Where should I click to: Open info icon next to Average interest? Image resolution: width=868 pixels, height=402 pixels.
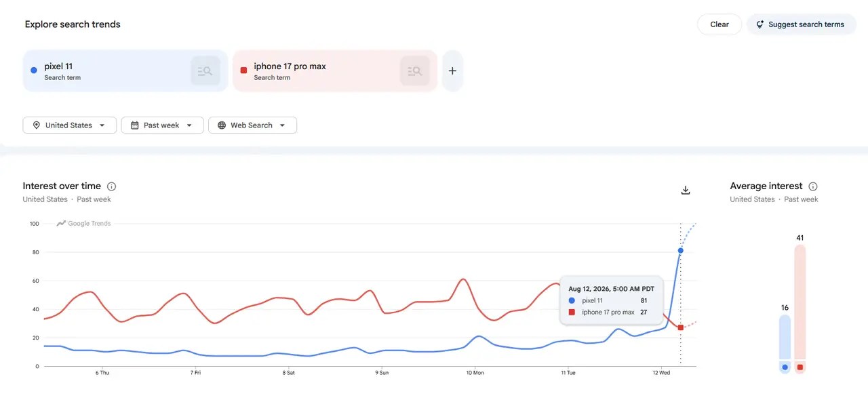pos(813,186)
